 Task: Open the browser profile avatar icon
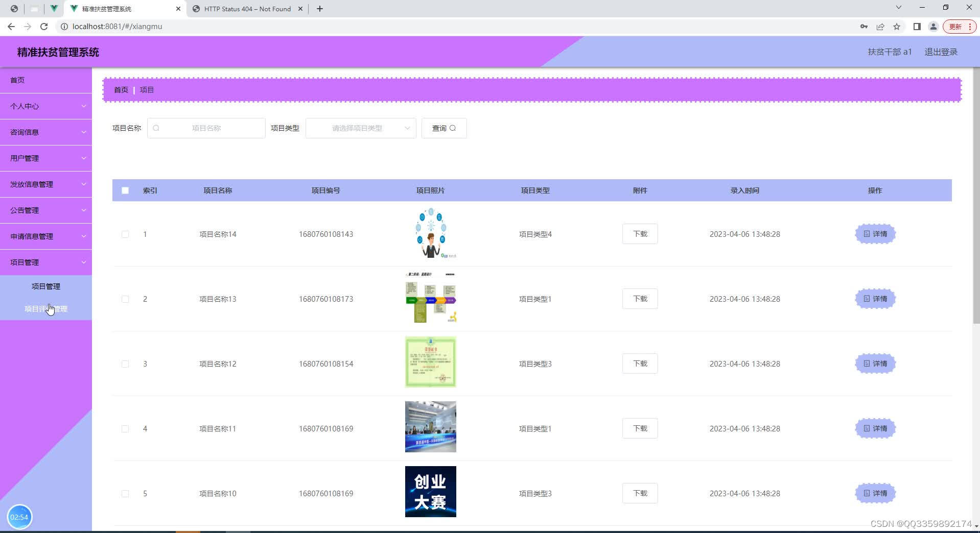pos(933,27)
